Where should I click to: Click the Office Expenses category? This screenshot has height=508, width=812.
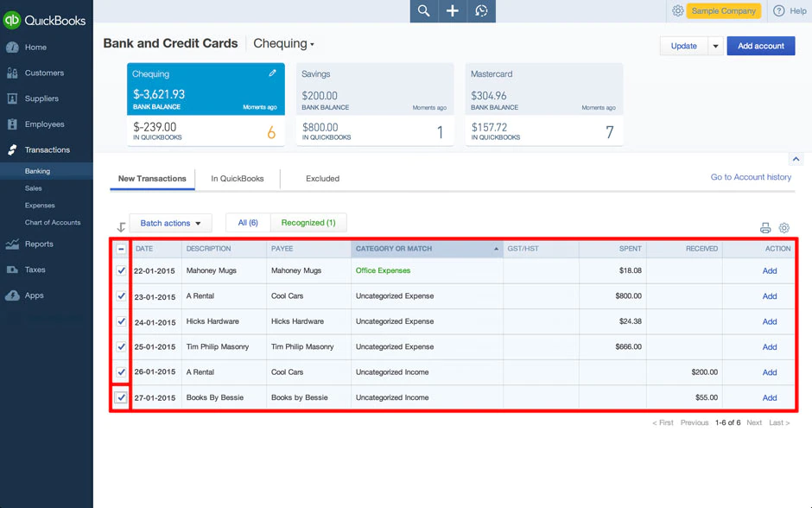(x=383, y=270)
